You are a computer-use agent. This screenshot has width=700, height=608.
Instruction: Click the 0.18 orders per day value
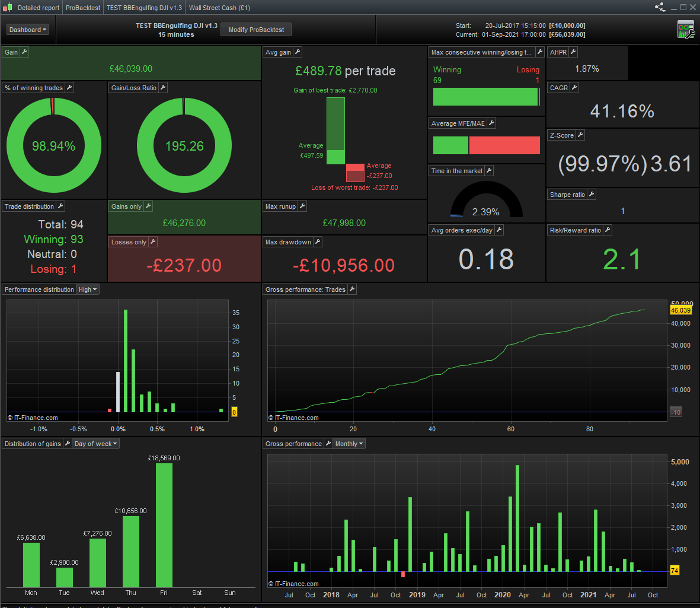[486, 259]
